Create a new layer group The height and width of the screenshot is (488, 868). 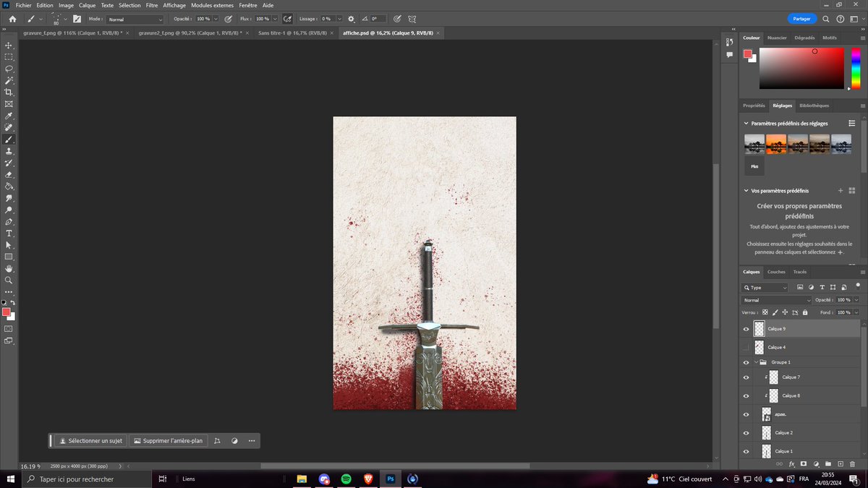tap(828, 463)
